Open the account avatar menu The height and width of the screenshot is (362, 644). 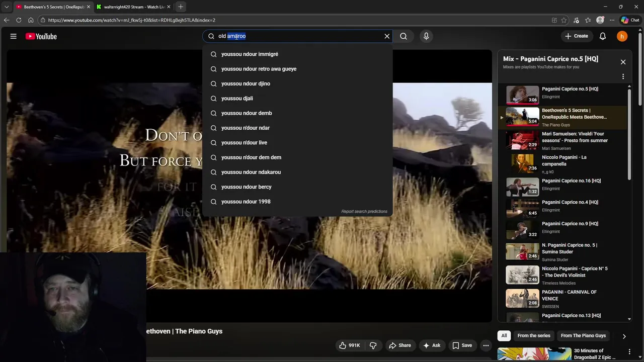[x=622, y=36]
